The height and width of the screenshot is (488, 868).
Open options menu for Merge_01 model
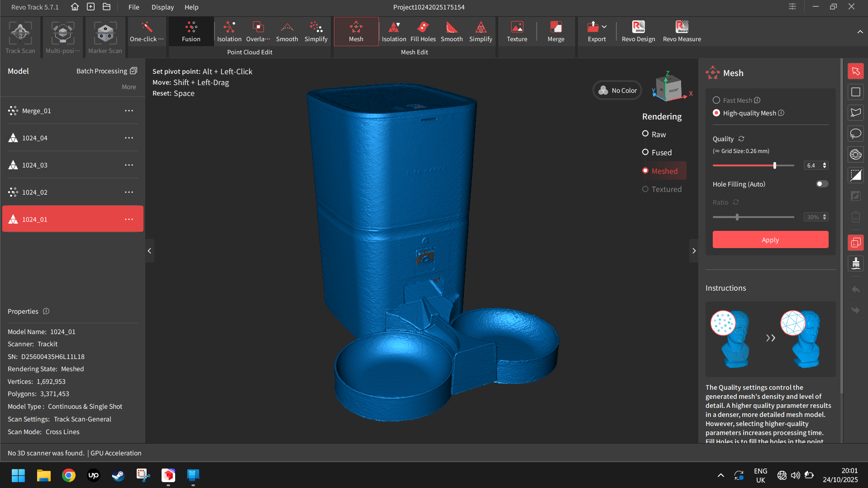pyautogui.click(x=129, y=111)
